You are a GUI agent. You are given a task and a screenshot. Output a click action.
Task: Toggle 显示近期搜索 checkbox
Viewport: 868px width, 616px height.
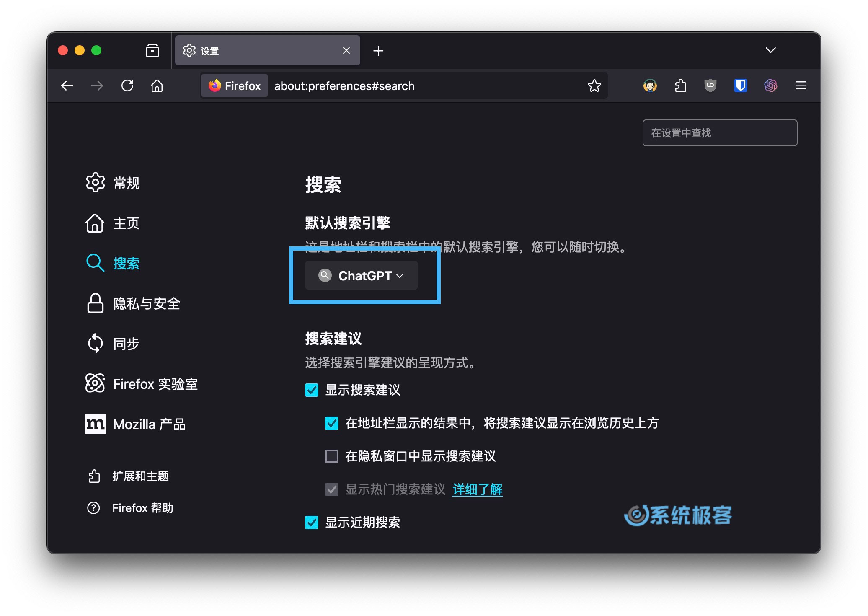[312, 523]
